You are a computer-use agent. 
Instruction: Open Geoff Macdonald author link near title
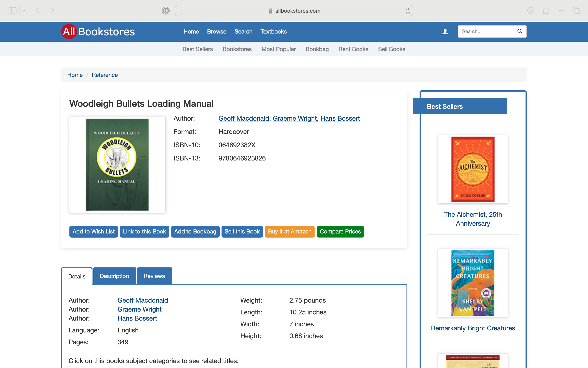pyautogui.click(x=244, y=118)
